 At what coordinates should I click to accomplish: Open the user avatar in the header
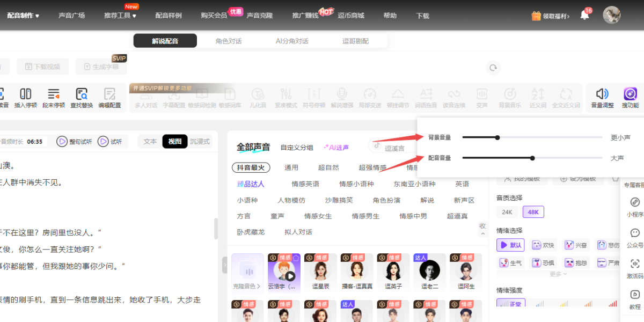(611, 15)
